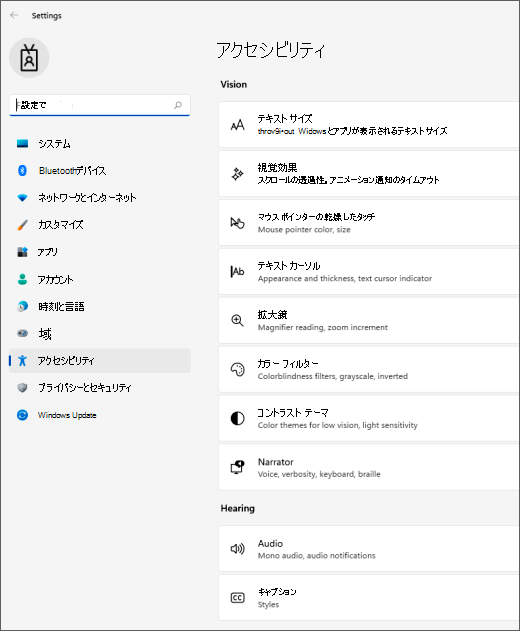This screenshot has height=631, width=520.
Task: Open ネットワークとインターネット category
Action: (x=99, y=198)
